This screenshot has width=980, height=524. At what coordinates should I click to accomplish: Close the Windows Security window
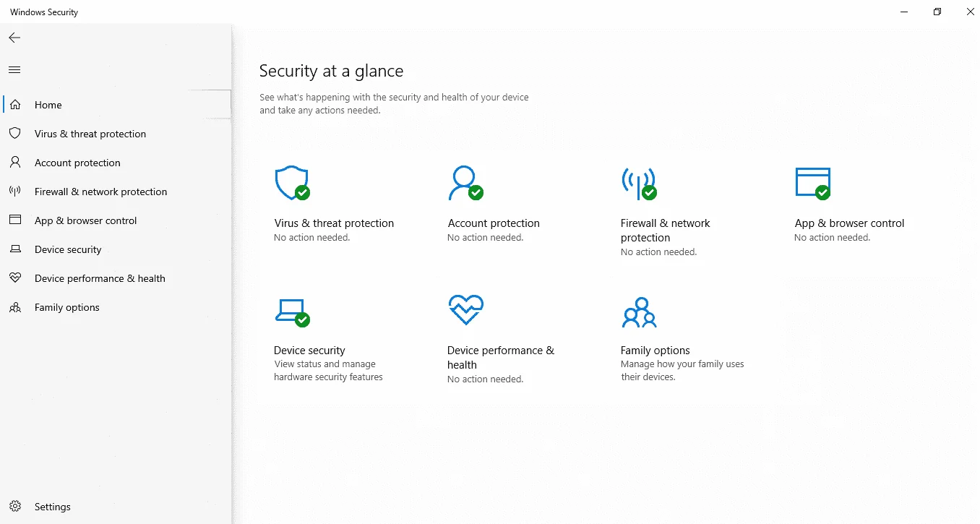[970, 12]
